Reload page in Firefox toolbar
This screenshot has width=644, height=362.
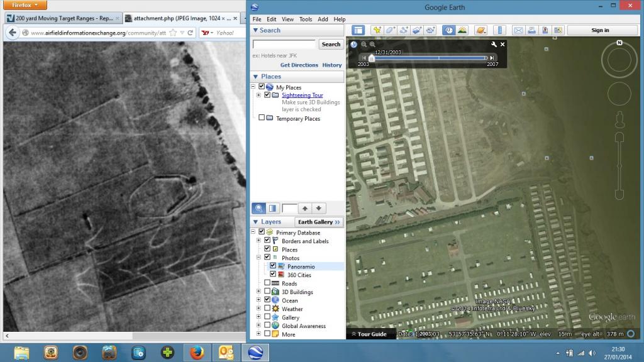pyautogui.click(x=190, y=33)
